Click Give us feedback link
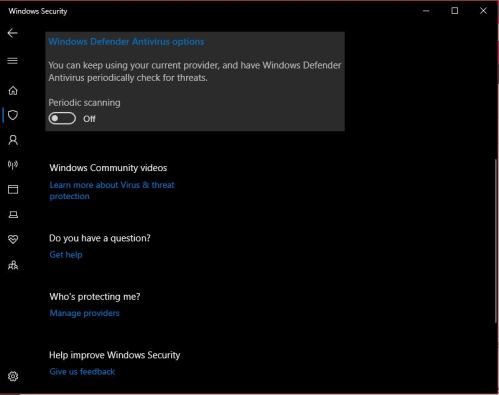Screen dimensions: 499x395 tap(82, 371)
